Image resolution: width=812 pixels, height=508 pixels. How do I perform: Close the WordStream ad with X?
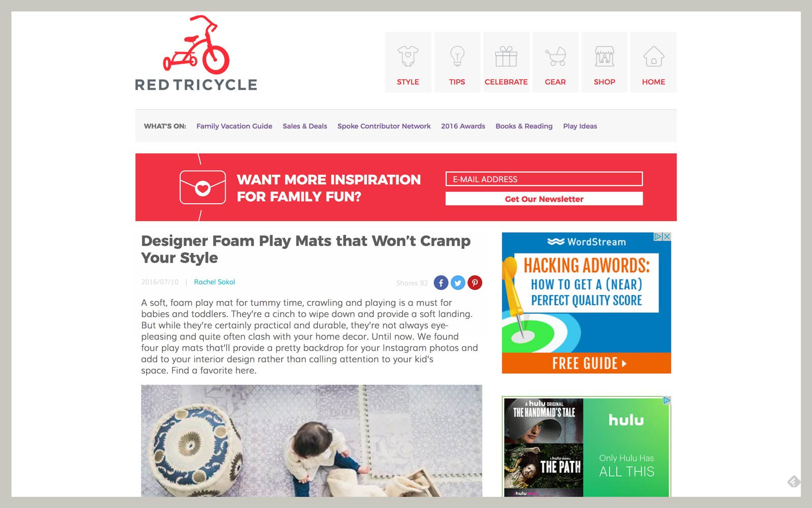coord(667,237)
